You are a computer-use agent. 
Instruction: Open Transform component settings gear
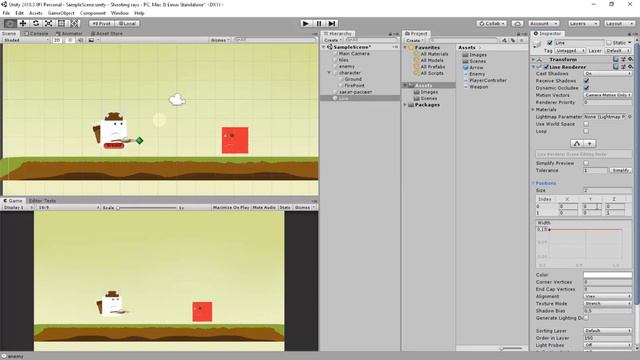(x=630, y=60)
